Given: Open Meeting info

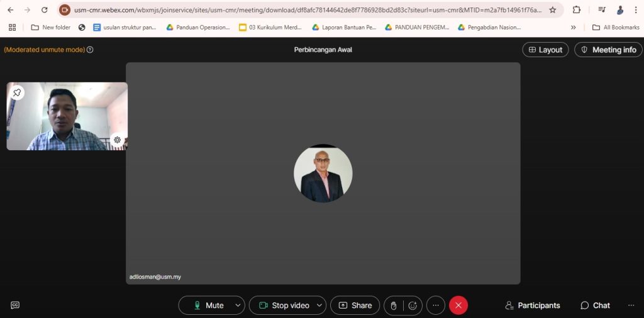Looking at the screenshot, I should (608, 50).
